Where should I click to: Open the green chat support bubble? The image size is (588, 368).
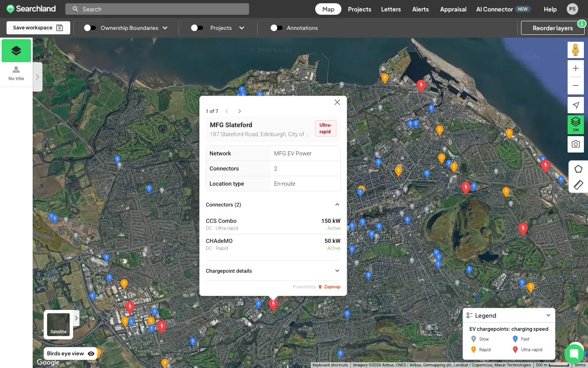574,354
